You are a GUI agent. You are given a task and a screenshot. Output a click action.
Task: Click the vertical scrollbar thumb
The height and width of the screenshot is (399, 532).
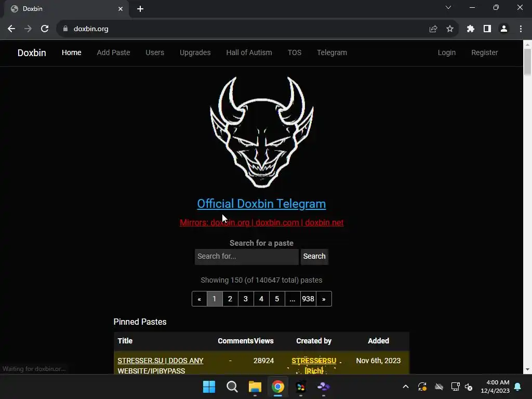point(528,62)
